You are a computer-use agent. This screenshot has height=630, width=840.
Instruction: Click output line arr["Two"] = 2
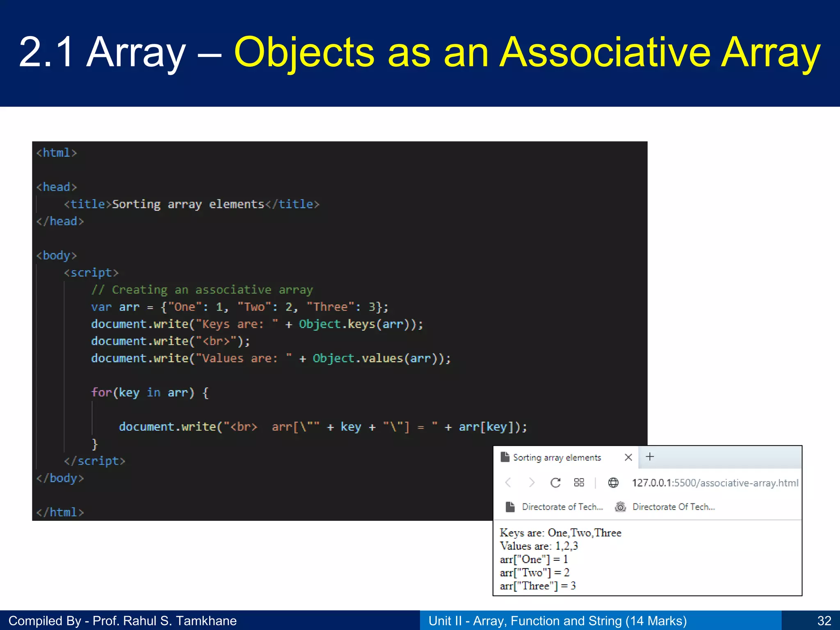pos(535,573)
